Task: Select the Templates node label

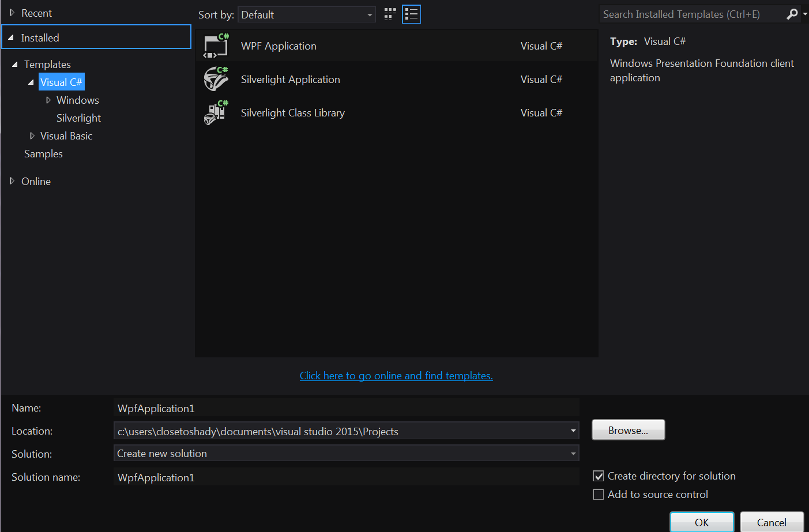Action: [x=47, y=65]
